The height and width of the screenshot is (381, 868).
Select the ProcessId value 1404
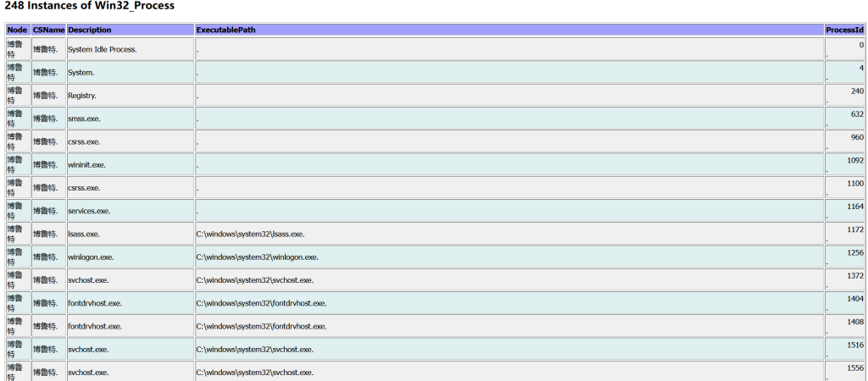(x=854, y=299)
